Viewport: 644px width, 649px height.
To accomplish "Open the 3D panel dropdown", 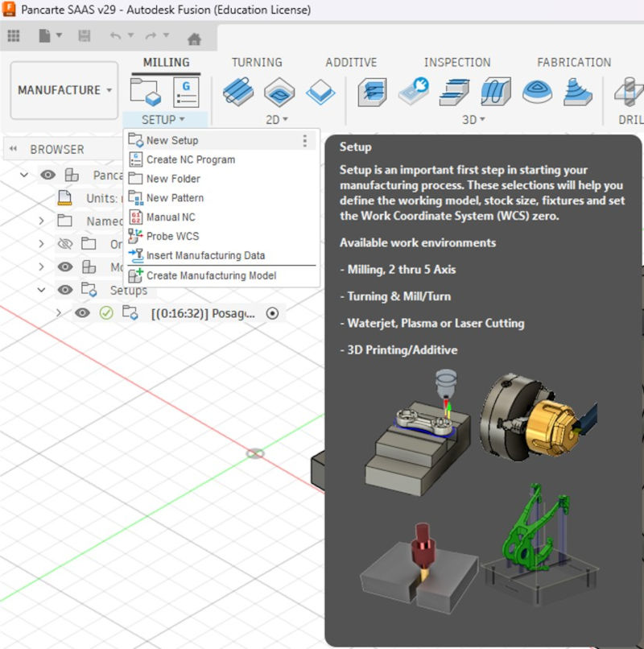I will click(x=473, y=120).
